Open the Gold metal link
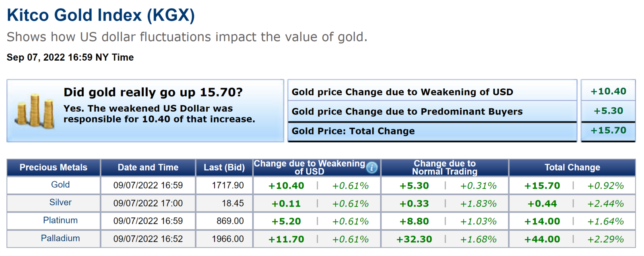The height and width of the screenshot is (256, 644). point(60,185)
